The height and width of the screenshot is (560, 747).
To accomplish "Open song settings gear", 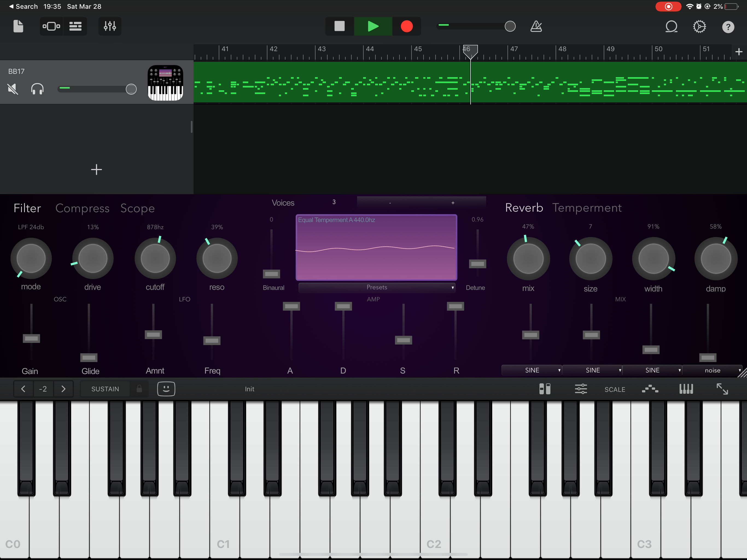I will (699, 26).
